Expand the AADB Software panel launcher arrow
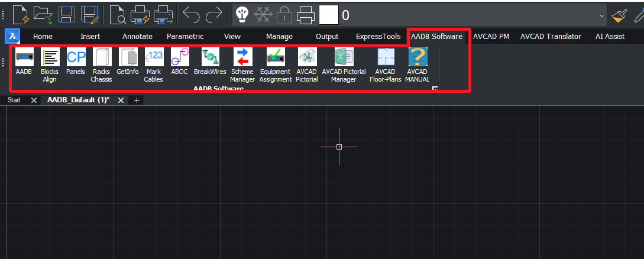 [435, 89]
